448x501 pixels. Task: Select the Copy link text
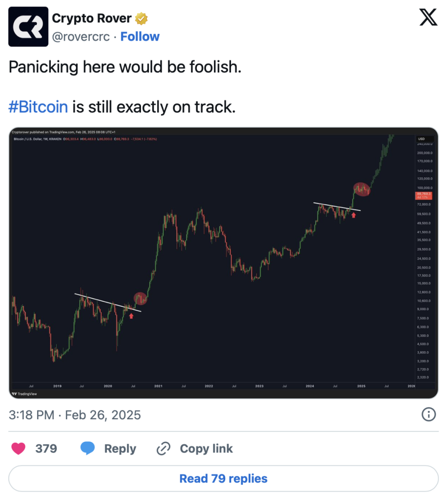[x=206, y=449]
